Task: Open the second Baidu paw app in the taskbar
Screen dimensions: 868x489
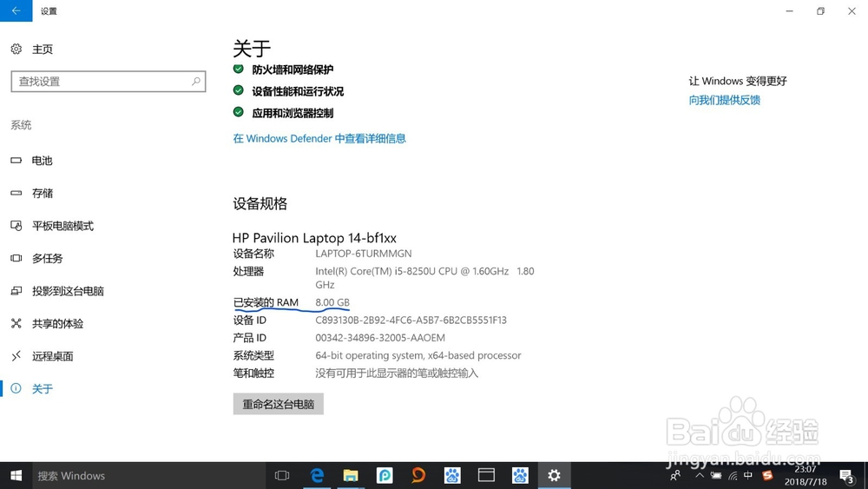Action: click(x=520, y=476)
